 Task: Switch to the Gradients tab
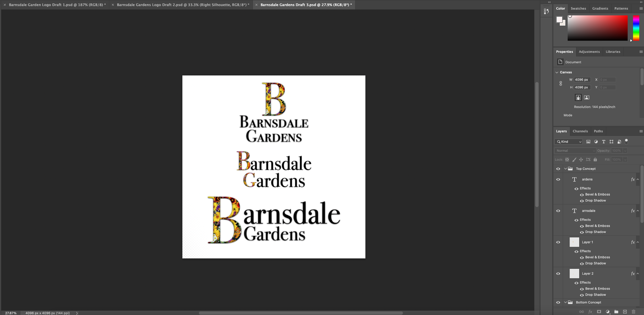click(600, 8)
